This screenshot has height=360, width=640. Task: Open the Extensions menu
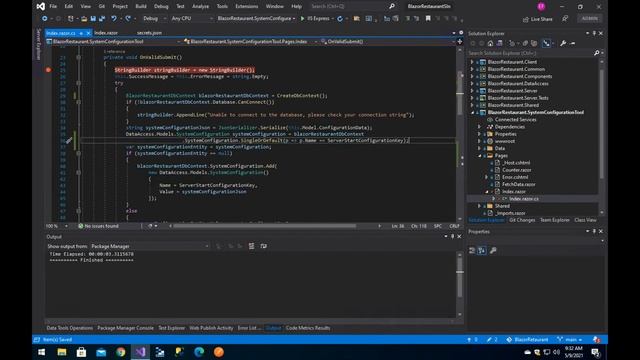[x=247, y=7]
